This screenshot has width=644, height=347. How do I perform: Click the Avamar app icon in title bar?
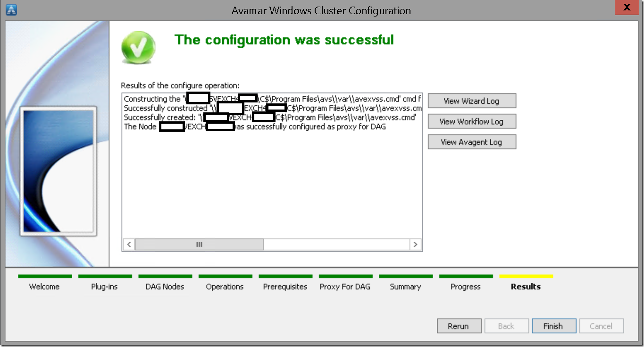(11, 9)
